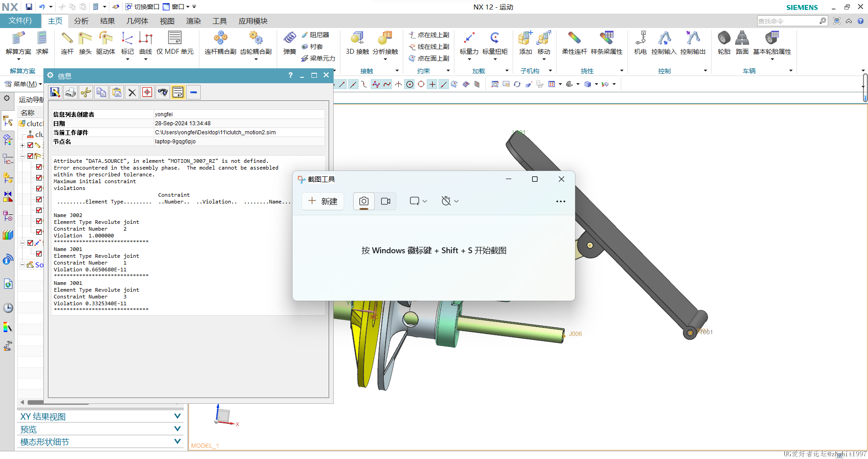The image size is (868, 459).
Task: Run the 求解 (Solve) command
Action: point(42,43)
